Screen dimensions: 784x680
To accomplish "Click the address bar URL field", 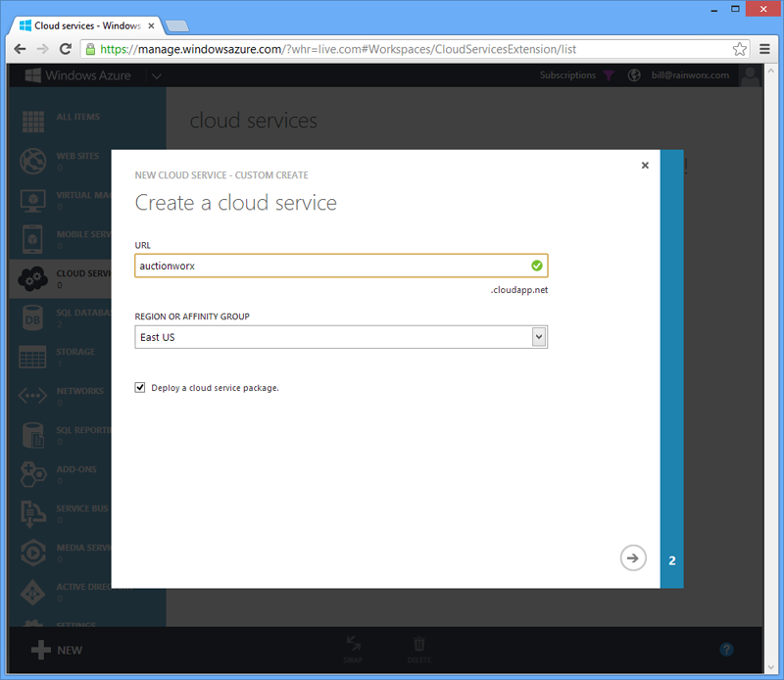I will [x=414, y=49].
